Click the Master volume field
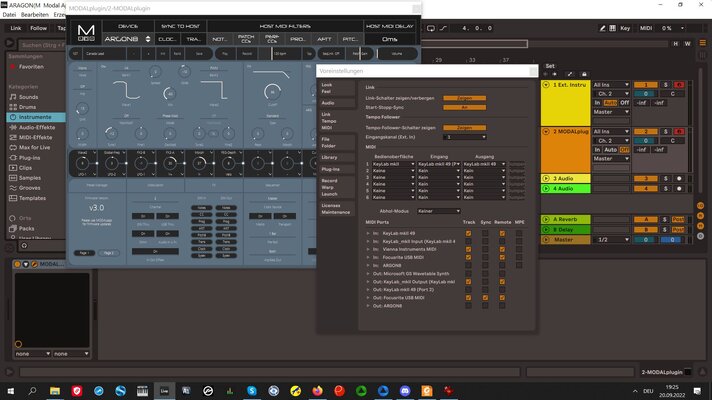Image resolution: width=712 pixels, height=400 pixels. tap(645, 240)
